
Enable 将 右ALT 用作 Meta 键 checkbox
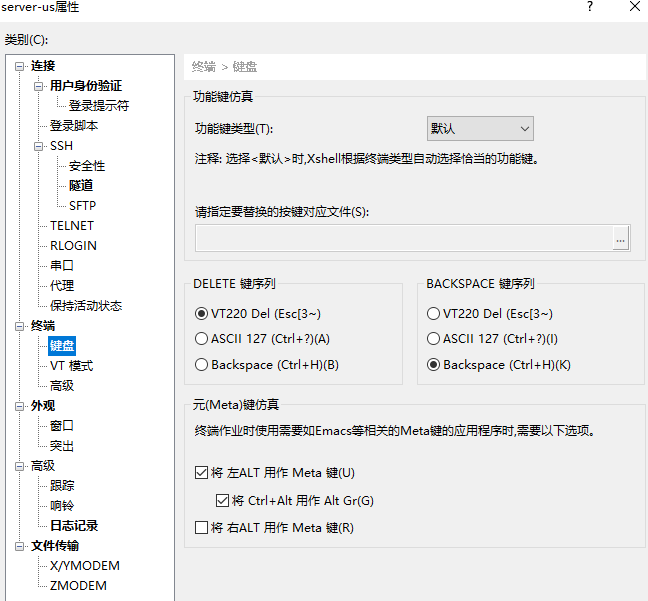tap(202, 527)
